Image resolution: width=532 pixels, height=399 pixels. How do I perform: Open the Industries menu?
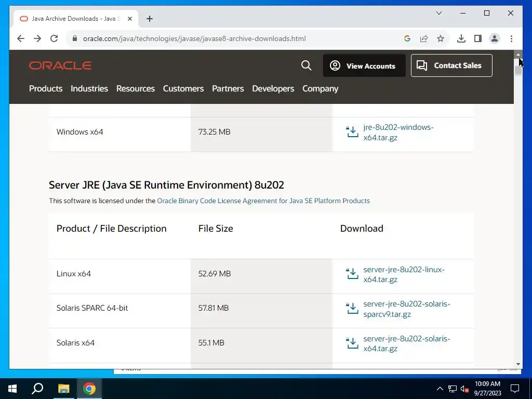tap(89, 88)
